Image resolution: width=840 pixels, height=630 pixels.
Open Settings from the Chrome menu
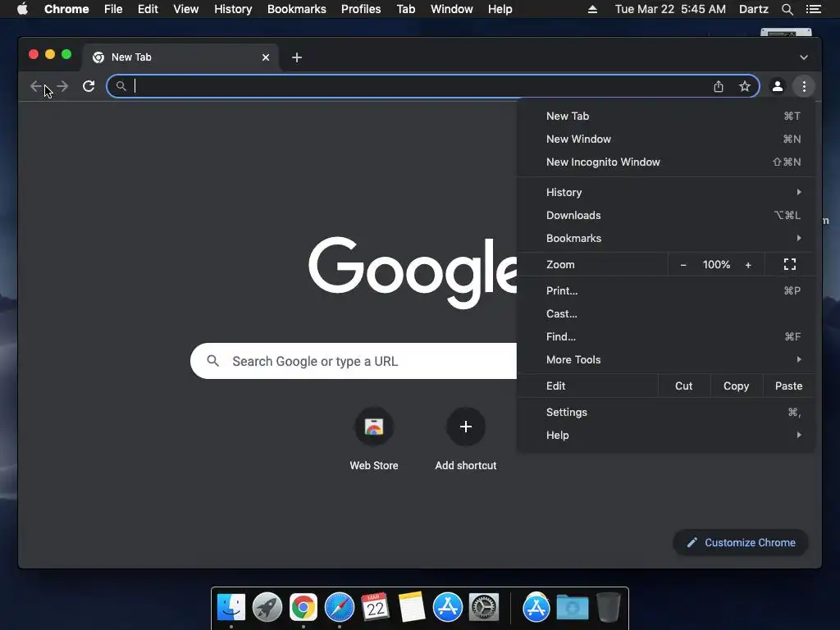tap(666, 412)
